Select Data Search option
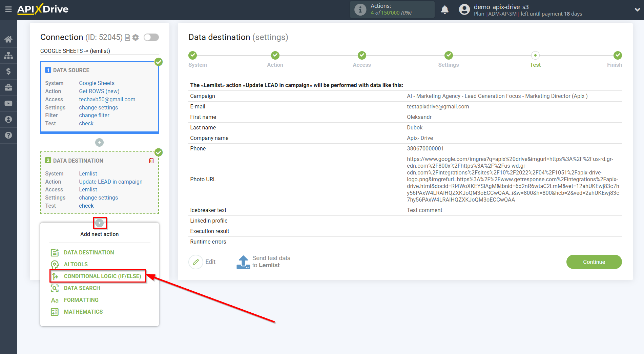The width and height of the screenshot is (644, 354). click(x=82, y=288)
